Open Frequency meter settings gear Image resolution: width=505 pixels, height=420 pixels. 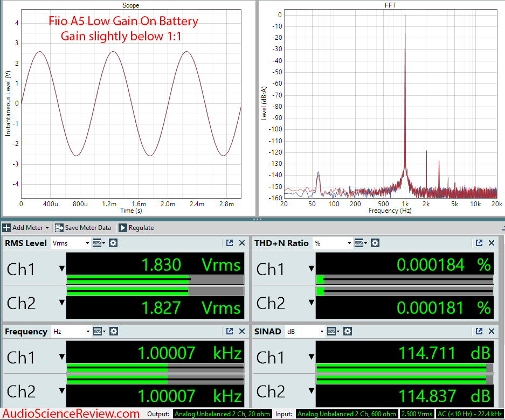point(114,331)
